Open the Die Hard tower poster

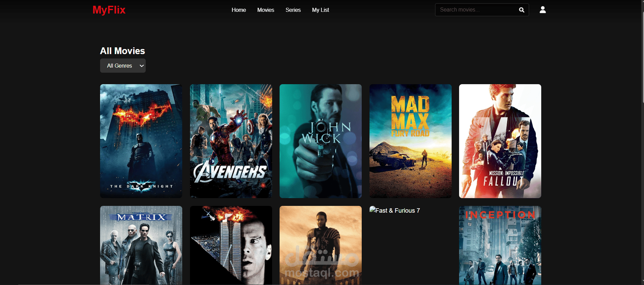(x=231, y=245)
